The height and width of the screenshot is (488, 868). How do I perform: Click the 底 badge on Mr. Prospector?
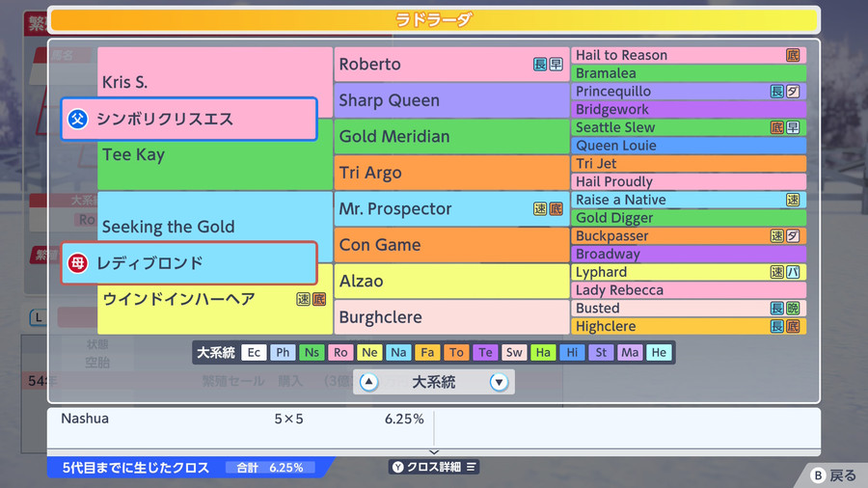point(556,208)
